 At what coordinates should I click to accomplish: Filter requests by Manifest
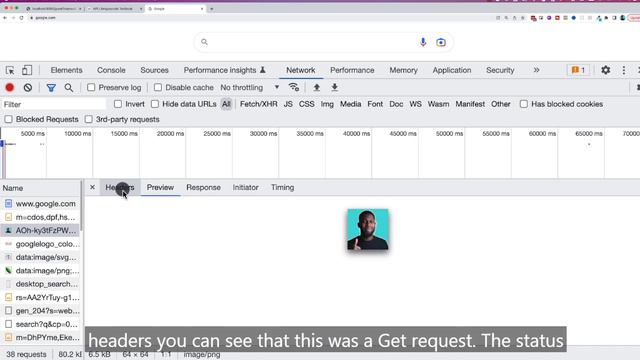point(470,104)
